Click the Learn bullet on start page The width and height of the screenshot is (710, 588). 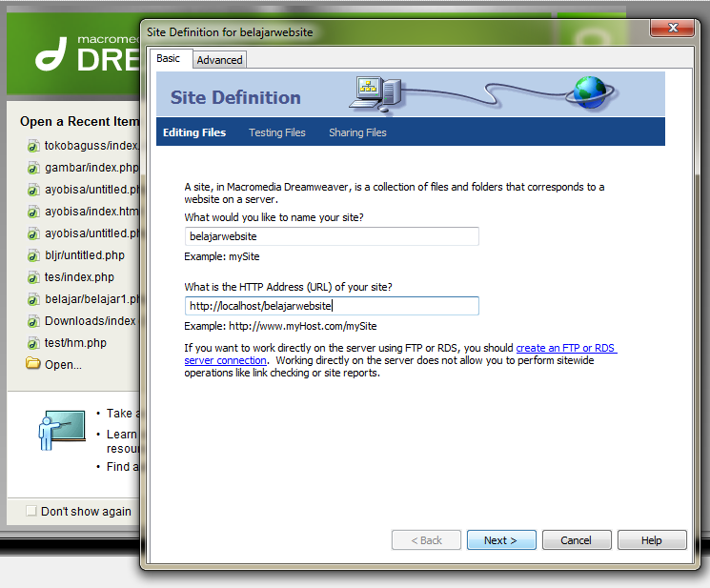[x=122, y=435]
